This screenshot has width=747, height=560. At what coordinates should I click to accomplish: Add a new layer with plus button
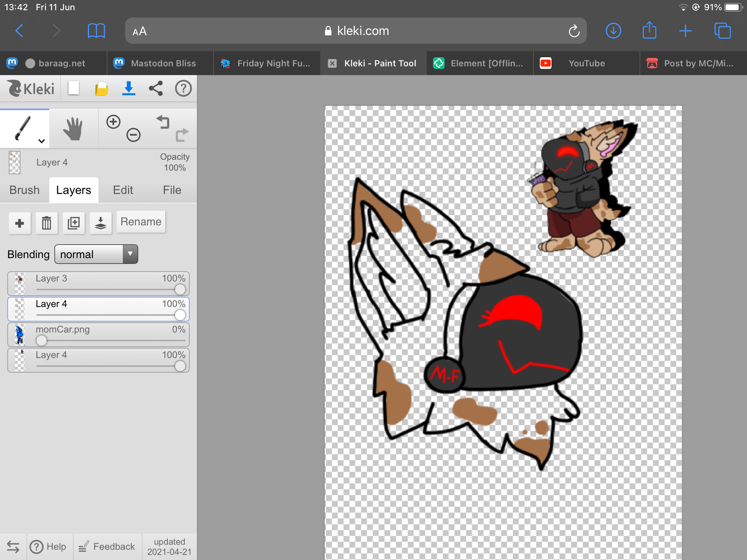point(20,223)
